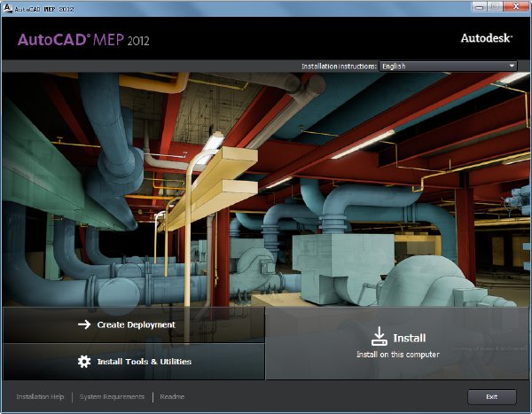Click the "Installation instructions:" label
532x414 pixels.
point(340,66)
